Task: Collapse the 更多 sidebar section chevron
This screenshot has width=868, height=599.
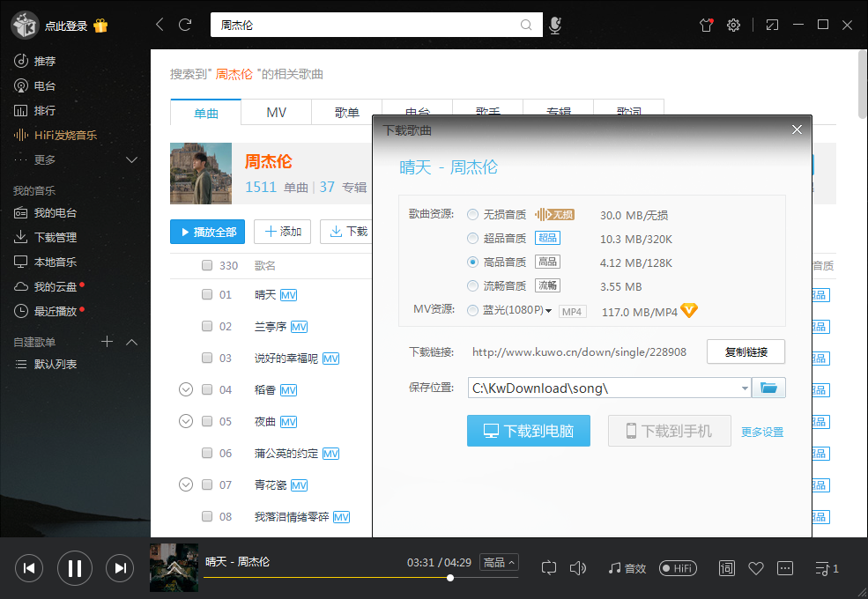Action: click(x=131, y=159)
